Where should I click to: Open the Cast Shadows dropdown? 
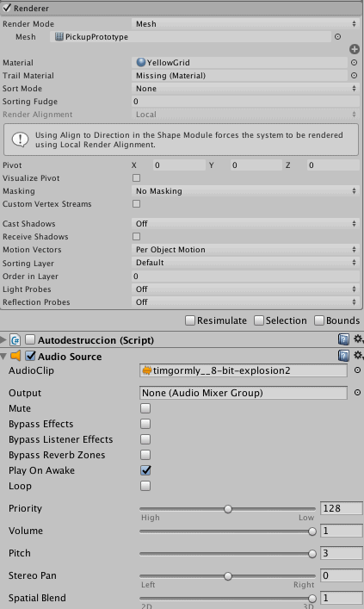(245, 224)
